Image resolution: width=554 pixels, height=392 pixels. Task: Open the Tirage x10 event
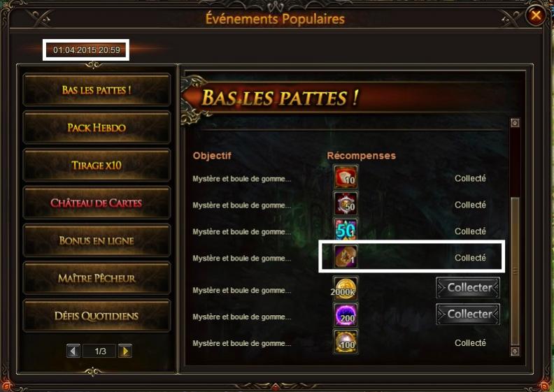[97, 165]
